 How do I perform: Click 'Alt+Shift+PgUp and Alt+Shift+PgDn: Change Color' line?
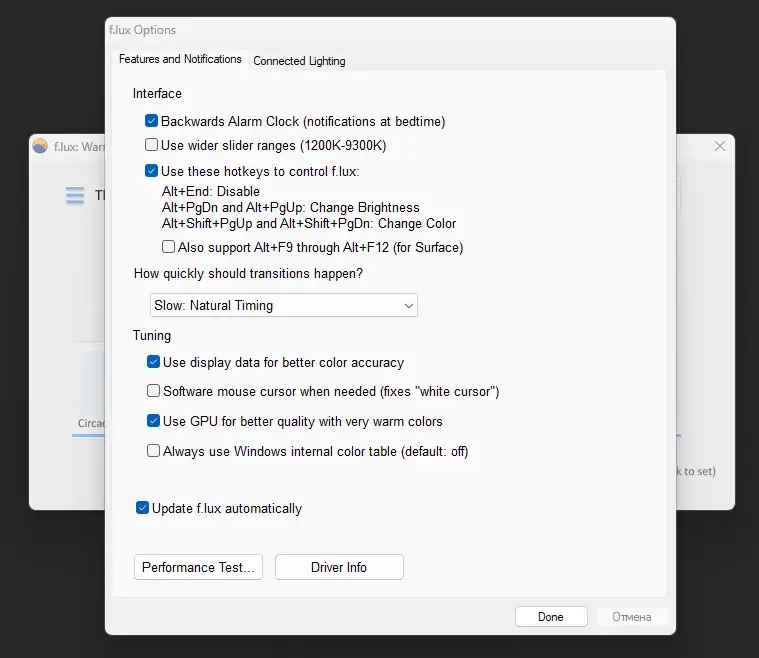click(x=309, y=223)
